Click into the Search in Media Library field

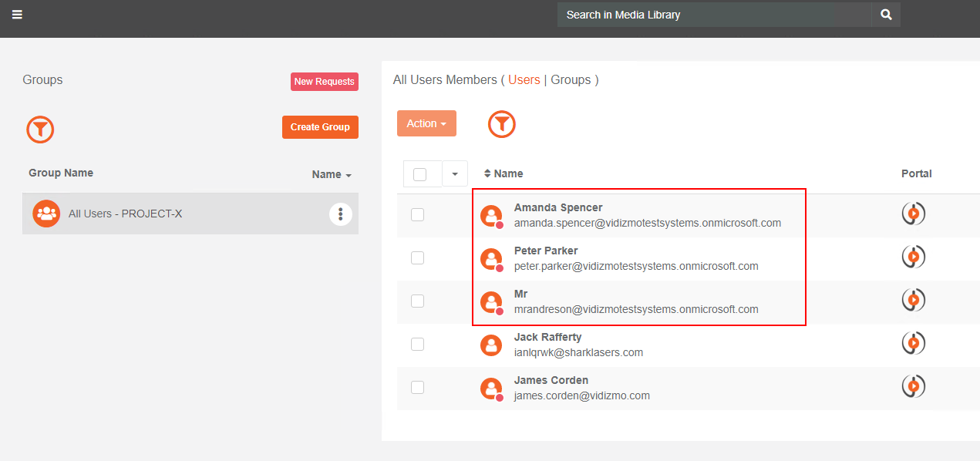click(x=714, y=15)
